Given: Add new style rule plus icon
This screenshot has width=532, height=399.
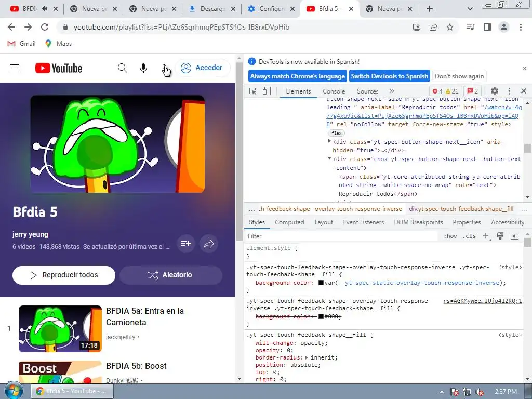Looking at the screenshot, I should pos(486,236).
